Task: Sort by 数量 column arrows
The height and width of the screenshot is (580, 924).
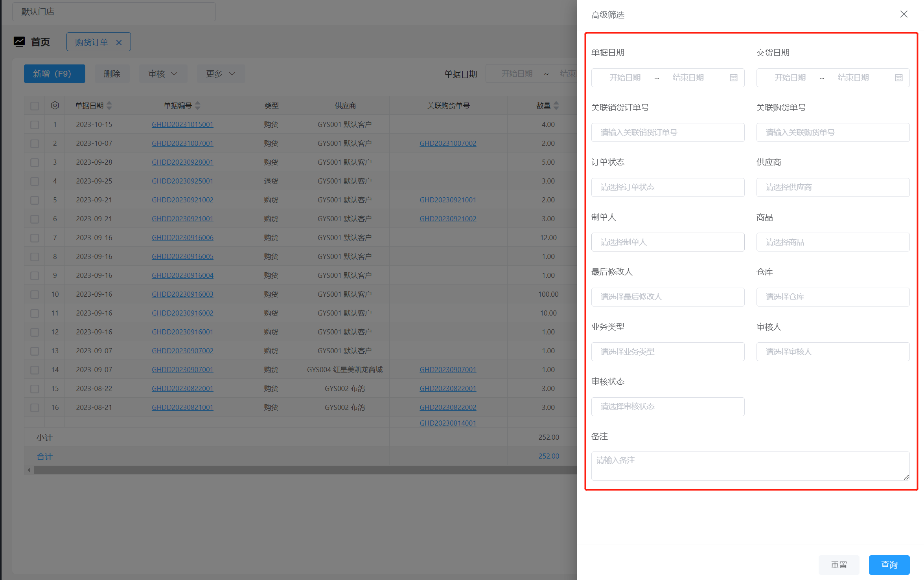Action: (556, 105)
